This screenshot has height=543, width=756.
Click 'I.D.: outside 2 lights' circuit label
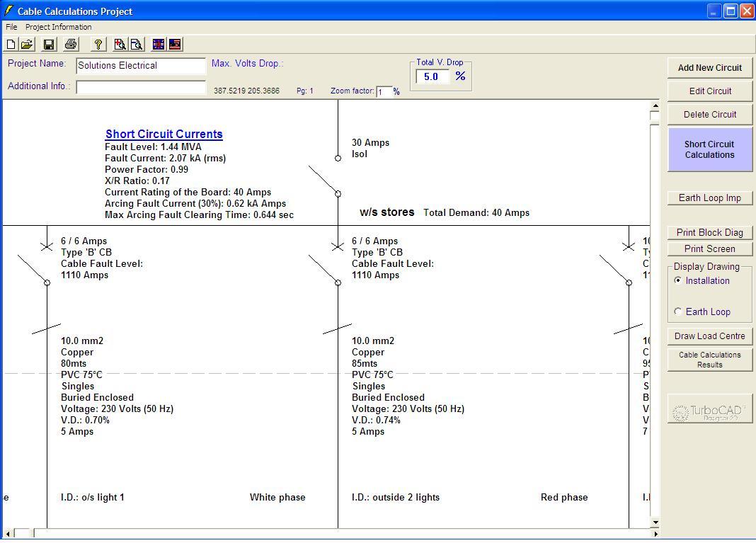pos(396,497)
